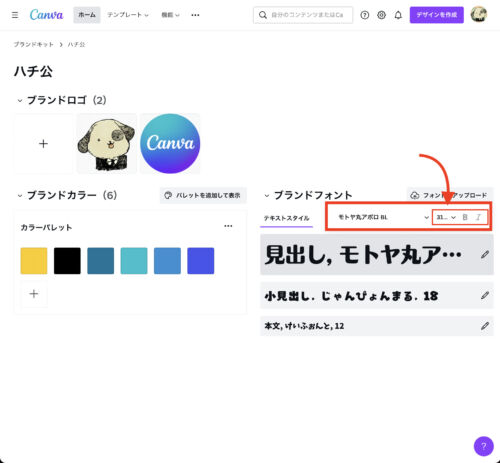
Task: Edit the 小見出し subheading font style
Action: (x=485, y=295)
